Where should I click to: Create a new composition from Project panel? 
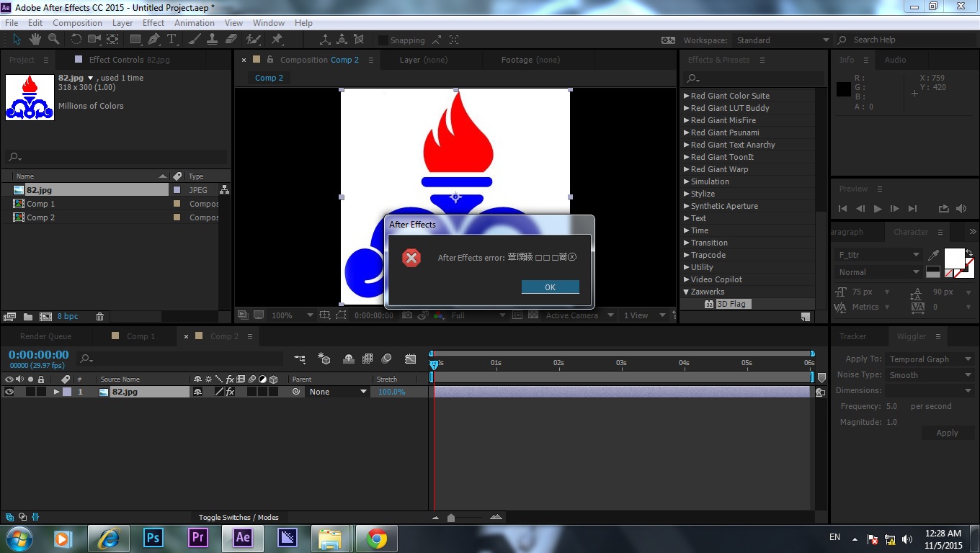45,316
